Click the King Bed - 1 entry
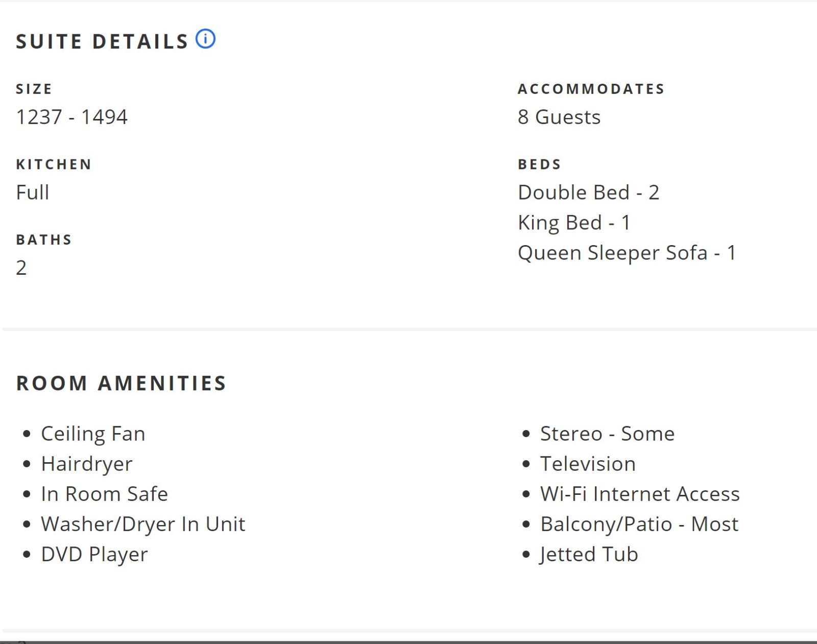Image resolution: width=817 pixels, height=644 pixels. pos(574,223)
